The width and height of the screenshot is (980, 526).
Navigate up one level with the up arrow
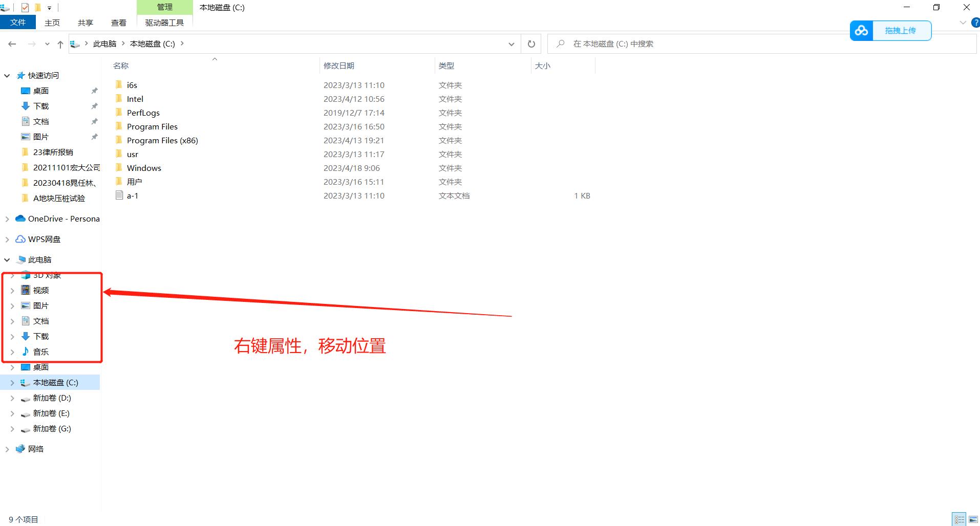[60, 44]
